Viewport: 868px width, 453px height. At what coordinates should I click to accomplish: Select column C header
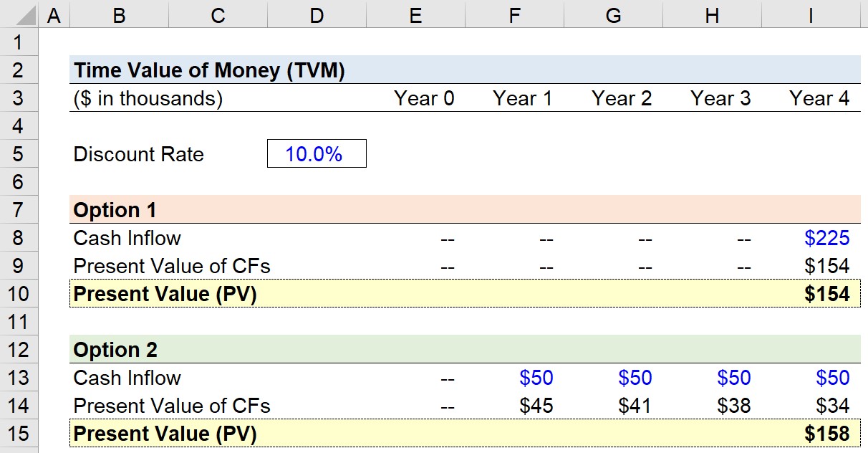(218, 15)
